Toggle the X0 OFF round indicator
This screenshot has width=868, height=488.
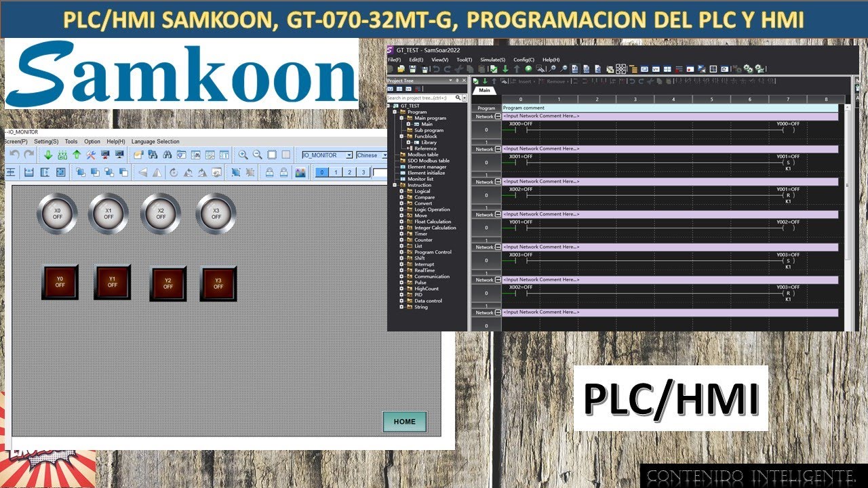[58, 213]
